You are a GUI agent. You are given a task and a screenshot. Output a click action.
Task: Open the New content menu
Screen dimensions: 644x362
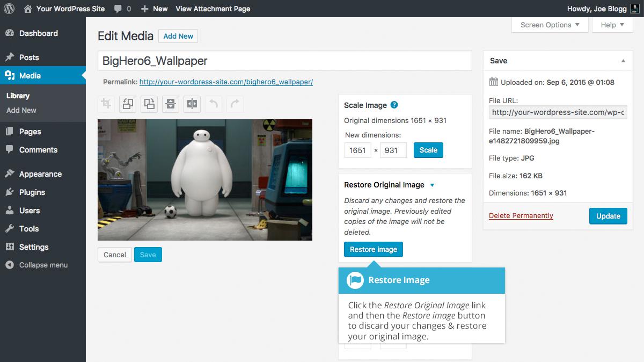pyautogui.click(x=154, y=9)
